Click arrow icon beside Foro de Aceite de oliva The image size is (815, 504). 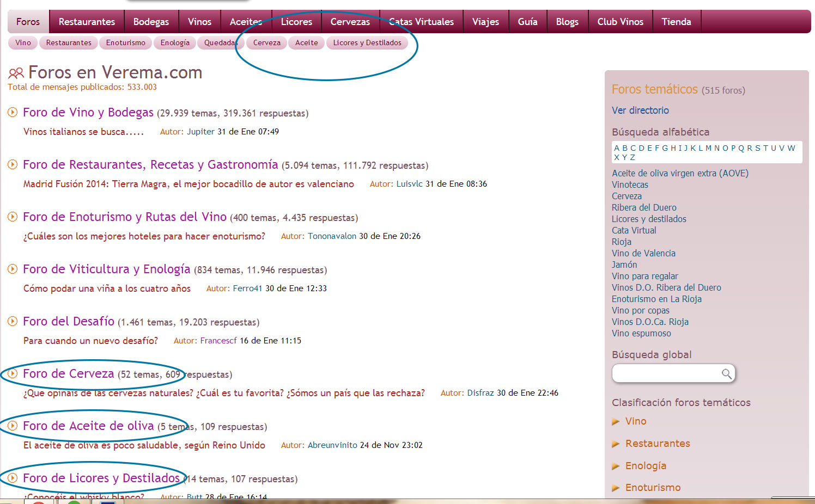coord(13,426)
